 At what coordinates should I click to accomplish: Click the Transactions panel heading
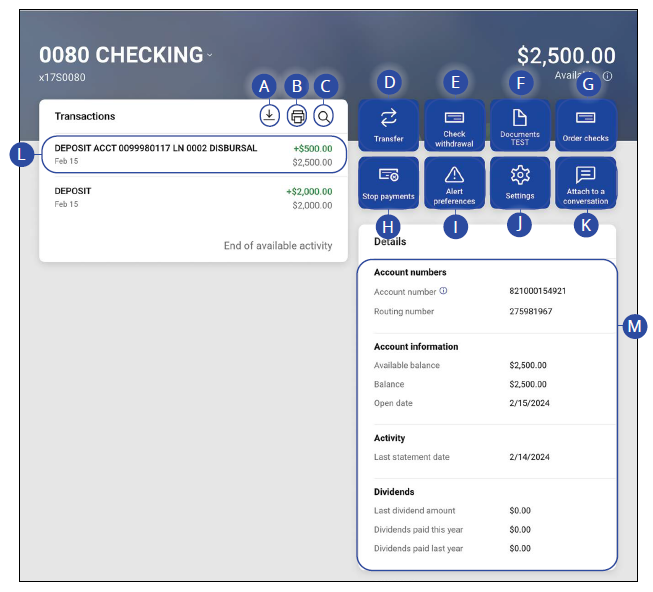(x=85, y=116)
